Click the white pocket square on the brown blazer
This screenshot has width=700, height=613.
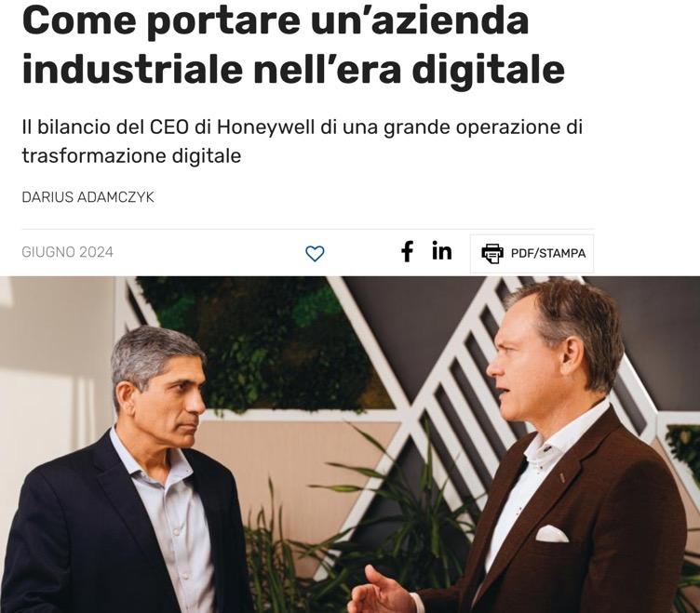(x=551, y=534)
